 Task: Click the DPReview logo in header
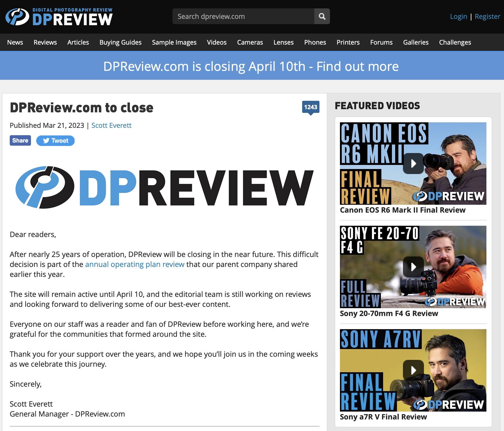click(x=59, y=17)
